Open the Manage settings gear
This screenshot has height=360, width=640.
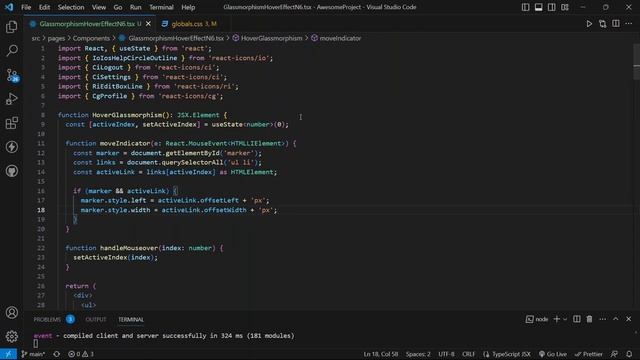pyautogui.click(x=12, y=336)
